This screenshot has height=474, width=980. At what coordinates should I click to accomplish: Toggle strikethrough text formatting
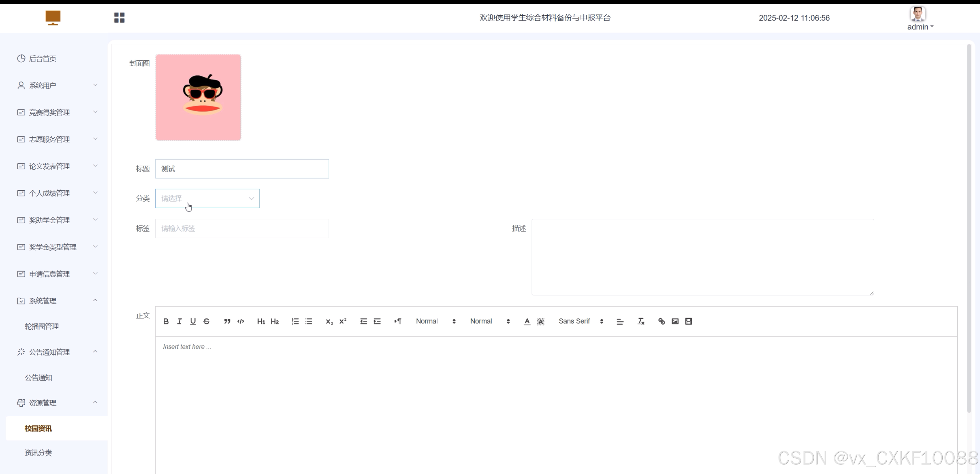click(207, 321)
